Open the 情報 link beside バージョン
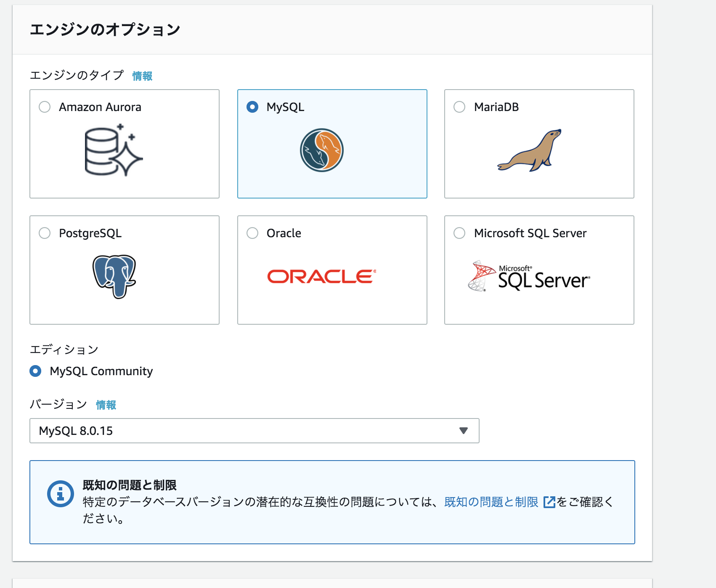Viewport: 716px width, 588px height. [x=106, y=405]
